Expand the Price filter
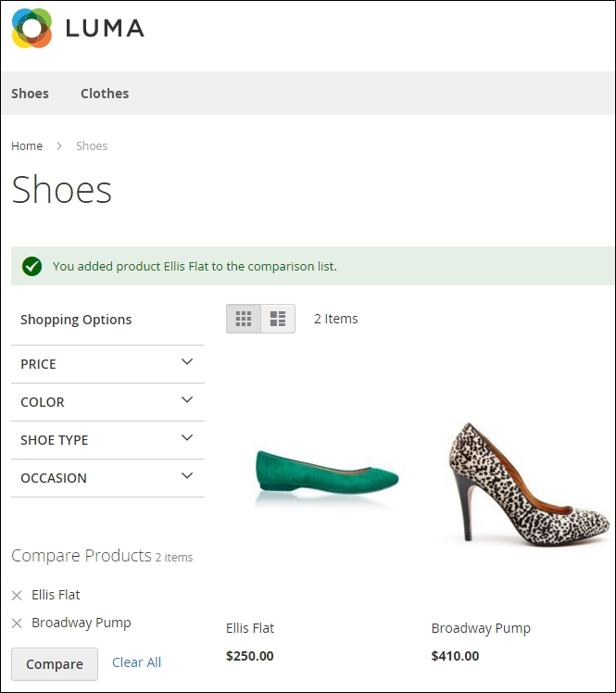 (x=187, y=363)
